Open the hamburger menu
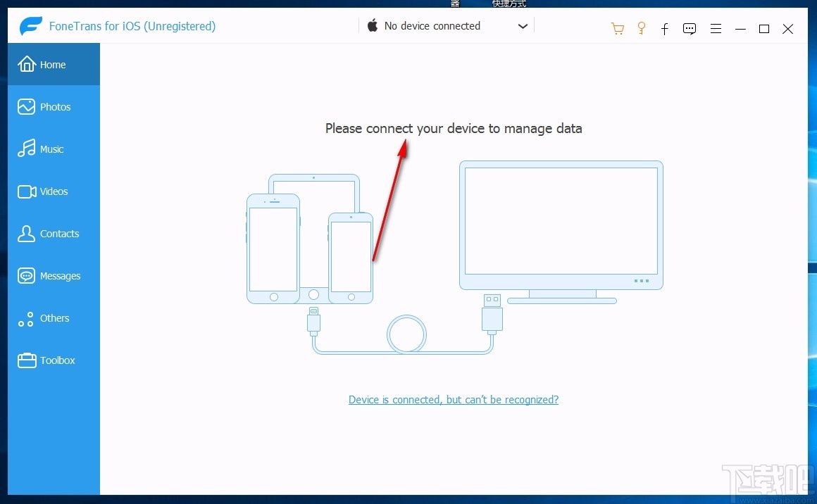 point(716,29)
